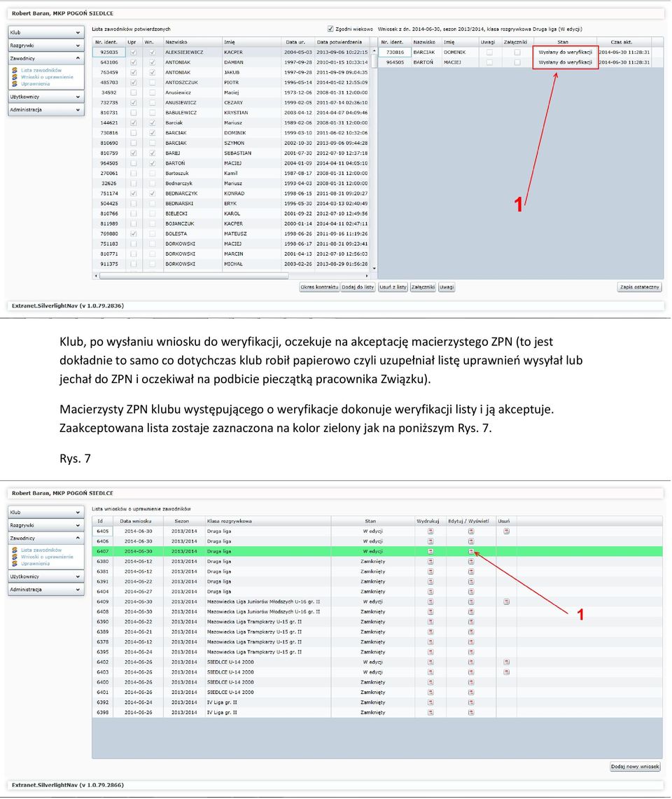Toggle the Upr checkbox for BOLESTA MATEUSZ
The width and height of the screenshot is (672, 799).
(134, 233)
